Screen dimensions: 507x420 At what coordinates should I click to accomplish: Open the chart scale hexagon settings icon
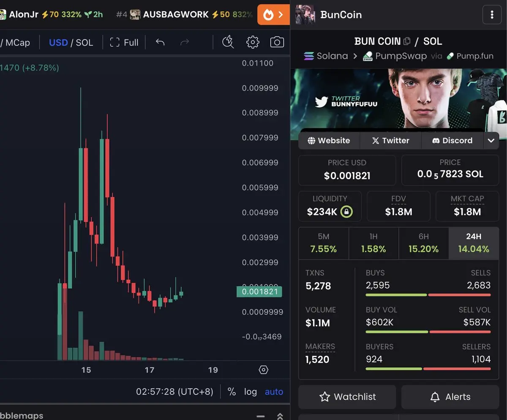[x=263, y=370]
